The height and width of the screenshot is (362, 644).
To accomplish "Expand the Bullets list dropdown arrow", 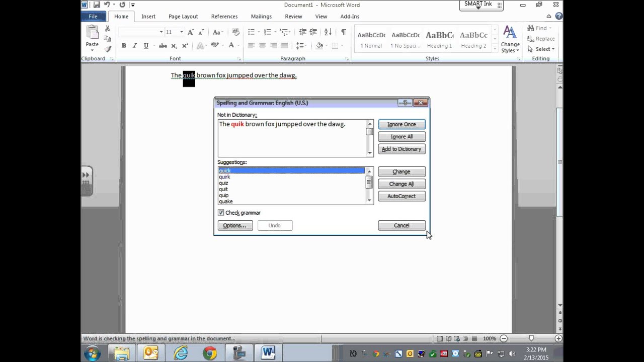I will [x=259, y=32].
